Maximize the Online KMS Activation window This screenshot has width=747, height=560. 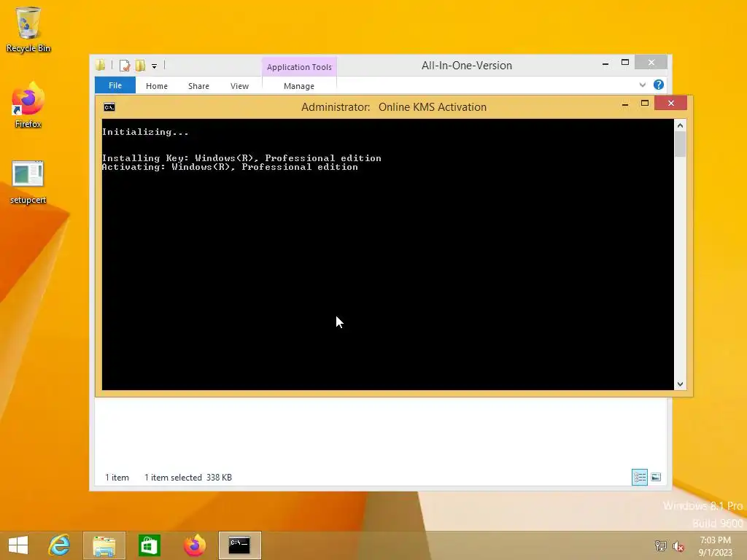coord(645,104)
